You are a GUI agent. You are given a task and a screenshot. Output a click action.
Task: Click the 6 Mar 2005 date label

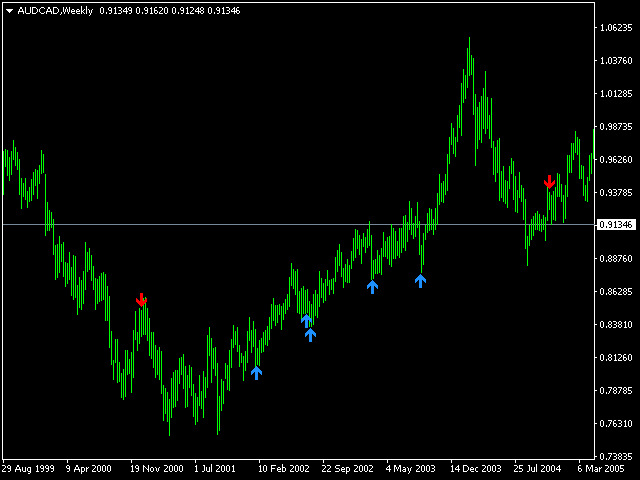[601, 469]
